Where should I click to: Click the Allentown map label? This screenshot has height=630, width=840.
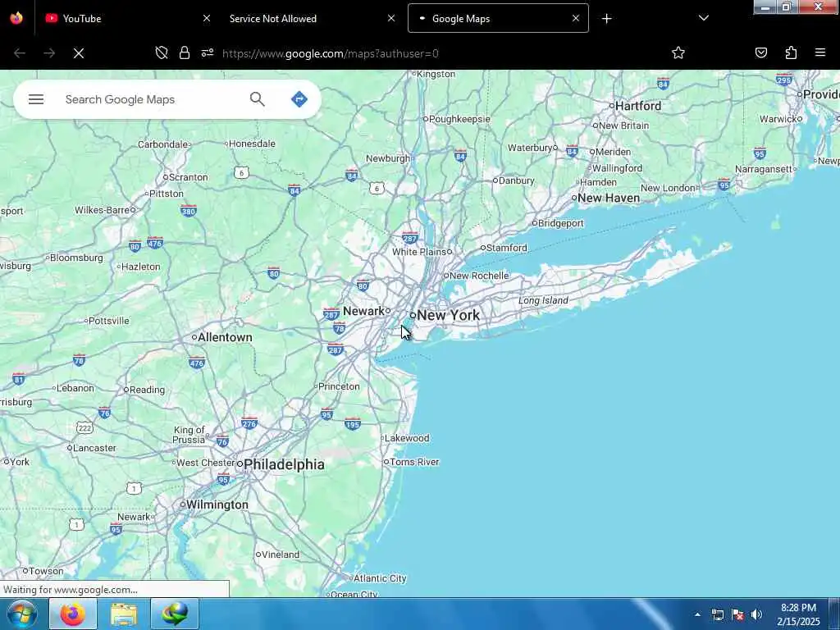[225, 337]
